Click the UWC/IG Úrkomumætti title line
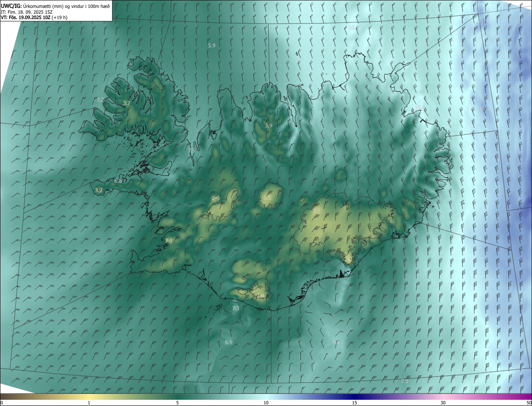The width and height of the screenshot is (532, 406). coord(55,6)
